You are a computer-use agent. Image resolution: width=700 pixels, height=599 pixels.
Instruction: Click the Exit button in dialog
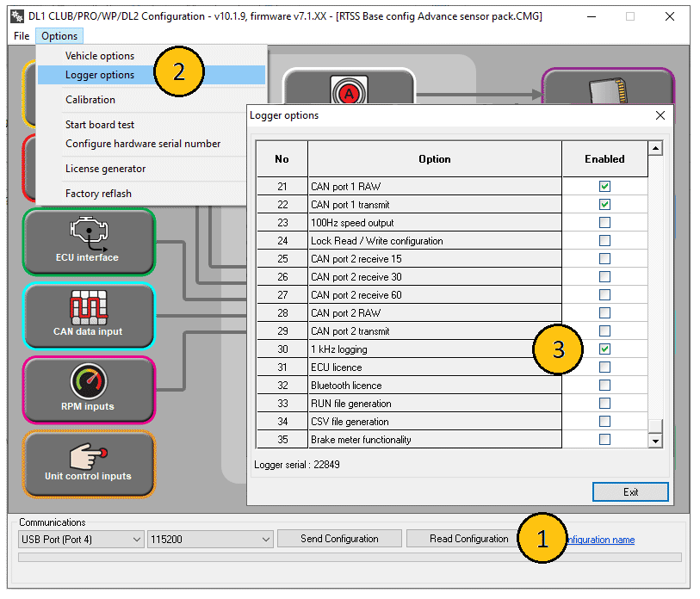630,492
